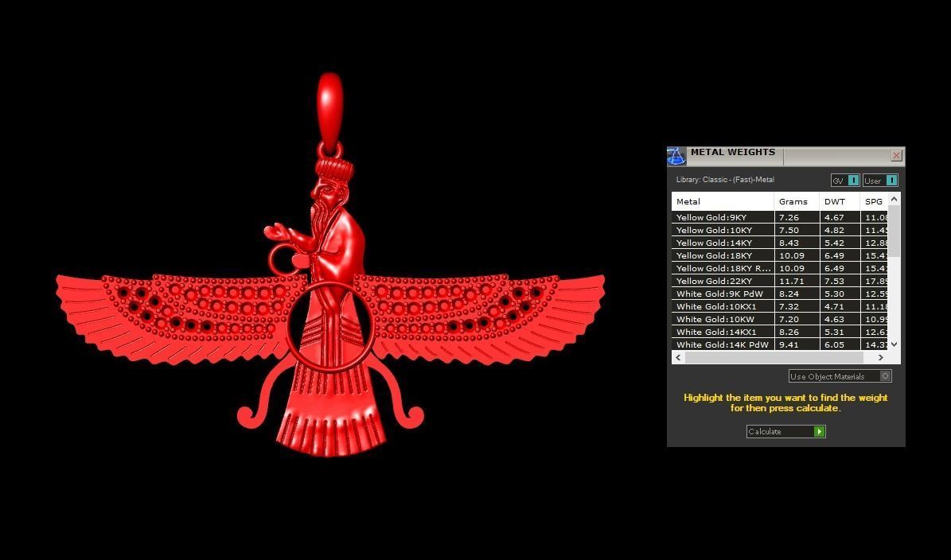Select the Yellow Gold:9KY row
The image size is (951, 560).
[x=780, y=217]
